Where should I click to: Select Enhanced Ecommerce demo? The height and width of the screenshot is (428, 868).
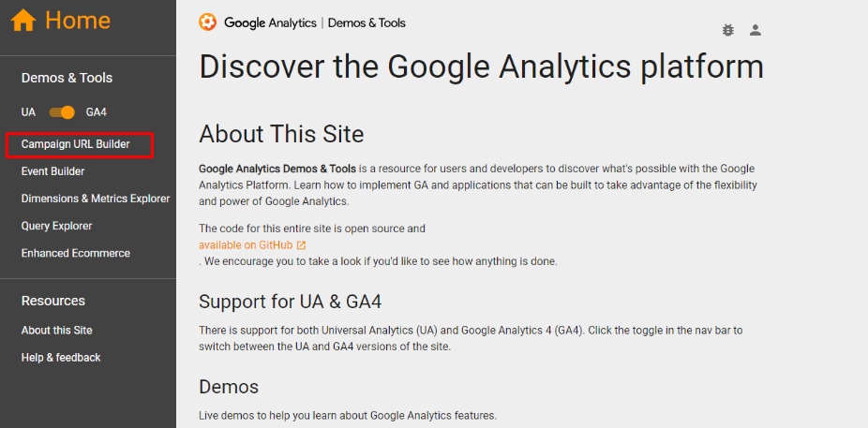pos(75,253)
